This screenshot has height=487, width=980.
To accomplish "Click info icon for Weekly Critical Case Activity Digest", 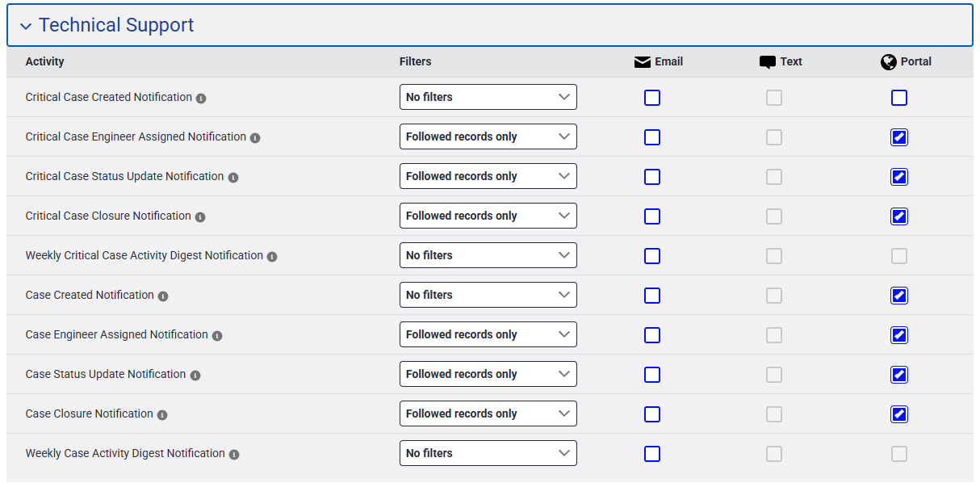I will click(272, 257).
